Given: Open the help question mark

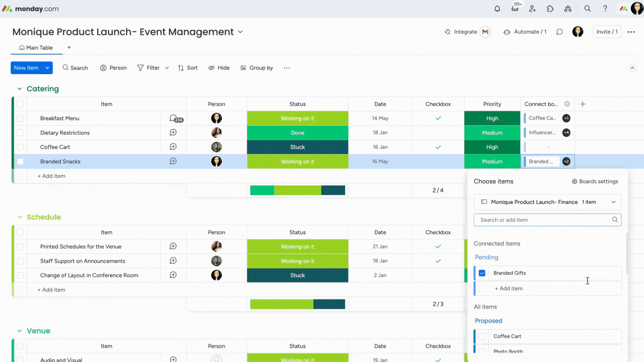Looking at the screenshot, I should (605, 9).
